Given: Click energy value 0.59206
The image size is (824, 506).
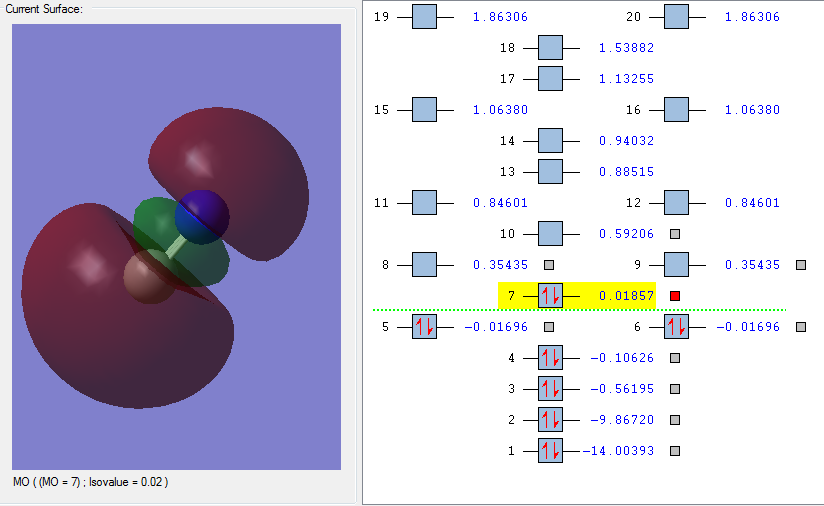Looking at the screenshot, I should pyautogui.click(x=626, y=234).
